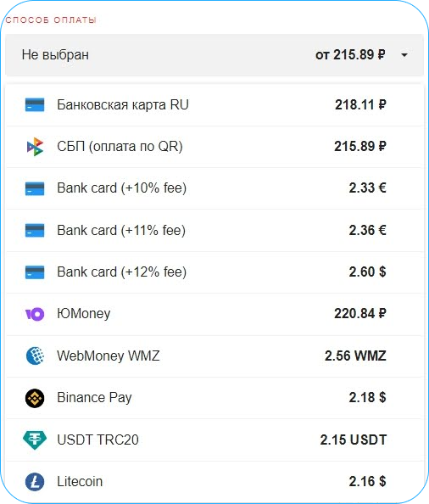The width and height of the screenshot is (429, 504).
Task: Click the Binance Pay logo icon
Action: pos(35,398)
